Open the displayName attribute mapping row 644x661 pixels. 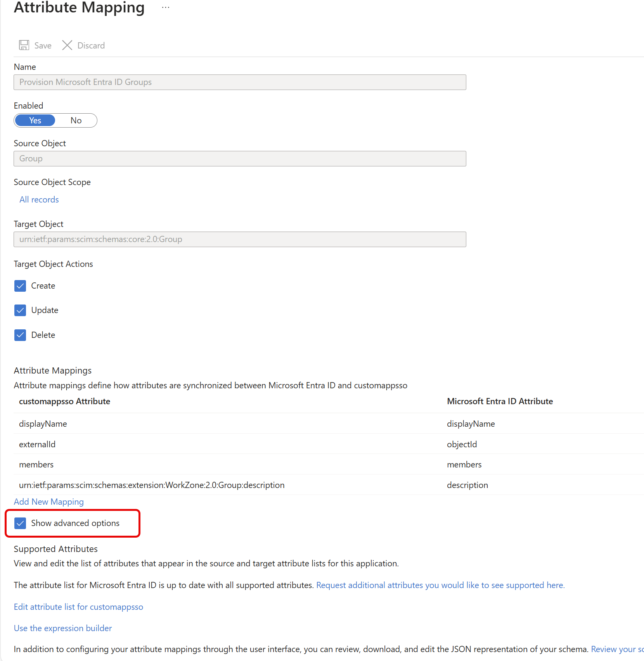(x=43, y=424)
